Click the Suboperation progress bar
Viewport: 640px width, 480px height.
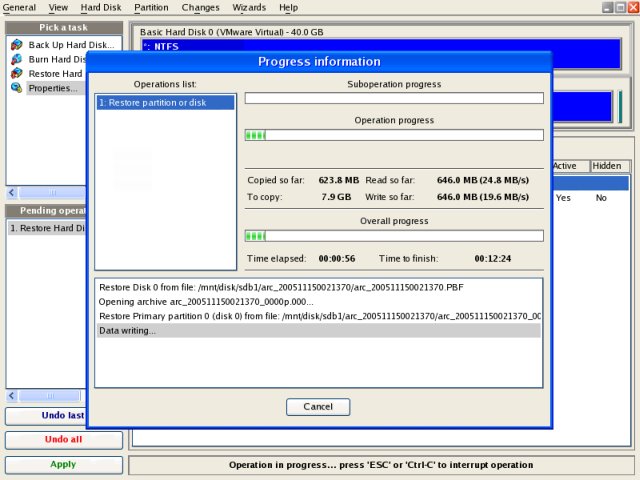(x=394, y=98)
